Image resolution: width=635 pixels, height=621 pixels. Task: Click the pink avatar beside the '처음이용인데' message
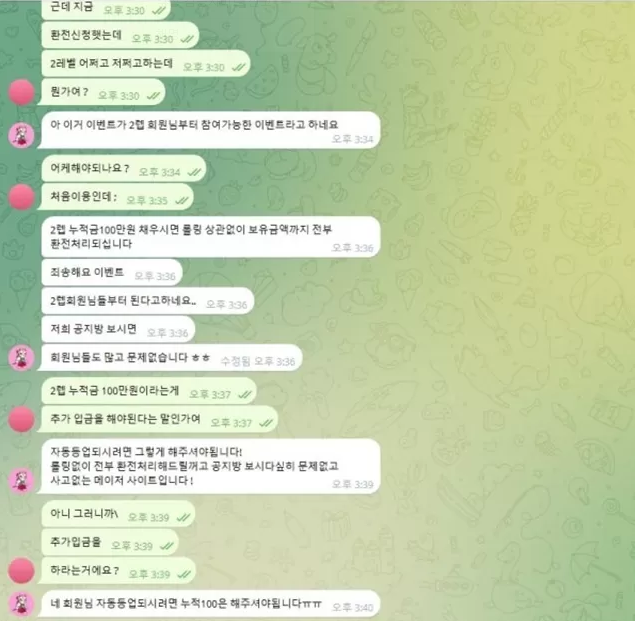pyautogui.click(x=21, y=197)
